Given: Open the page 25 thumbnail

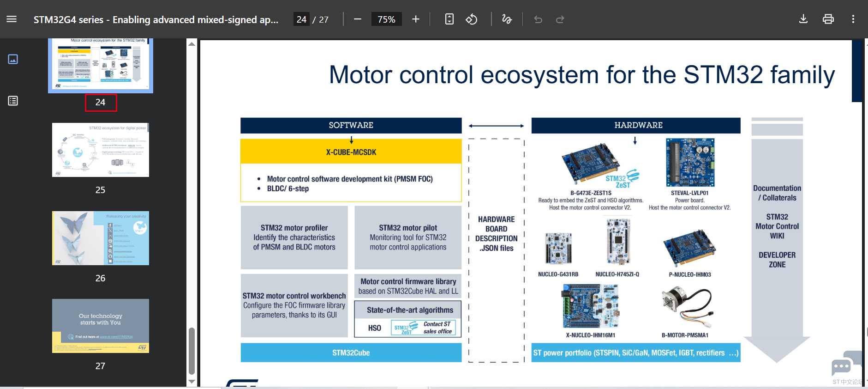Looking at the screenshot, I should [x=101, y=150].
